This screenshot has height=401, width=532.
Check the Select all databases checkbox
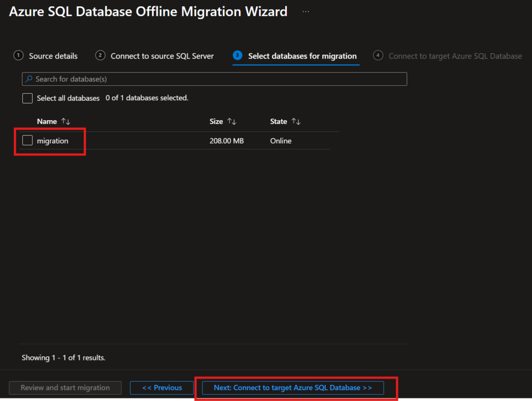coord(28,98)
